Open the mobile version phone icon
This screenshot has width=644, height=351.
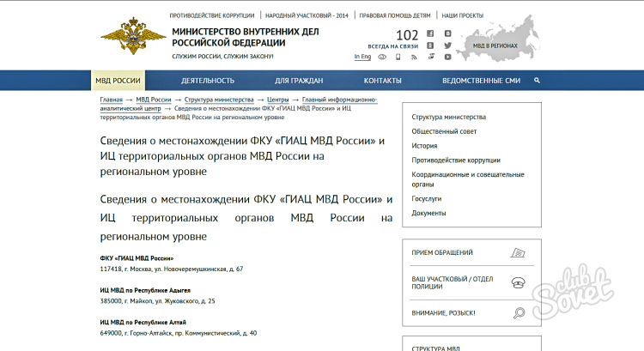[398, 57]
